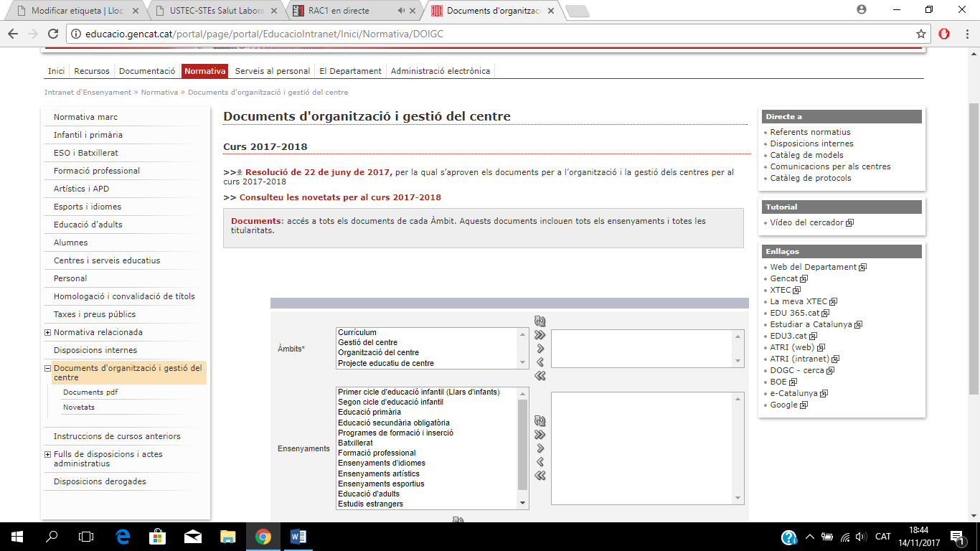This screenshot has width=980, height=551.
Task: Open the Formació professional sidebar item
Action: coord(97,171)
